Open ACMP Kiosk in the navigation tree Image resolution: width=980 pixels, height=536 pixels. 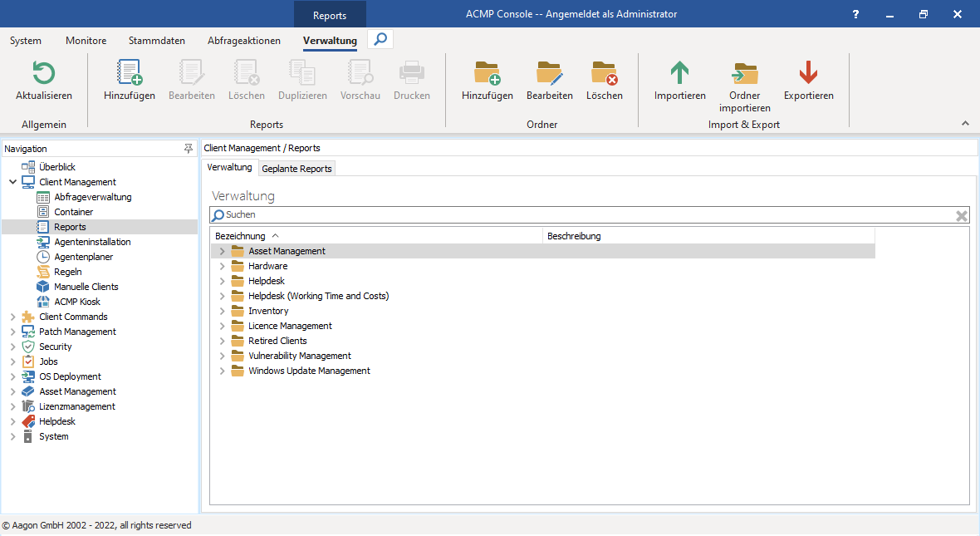(x=77, y=302)
